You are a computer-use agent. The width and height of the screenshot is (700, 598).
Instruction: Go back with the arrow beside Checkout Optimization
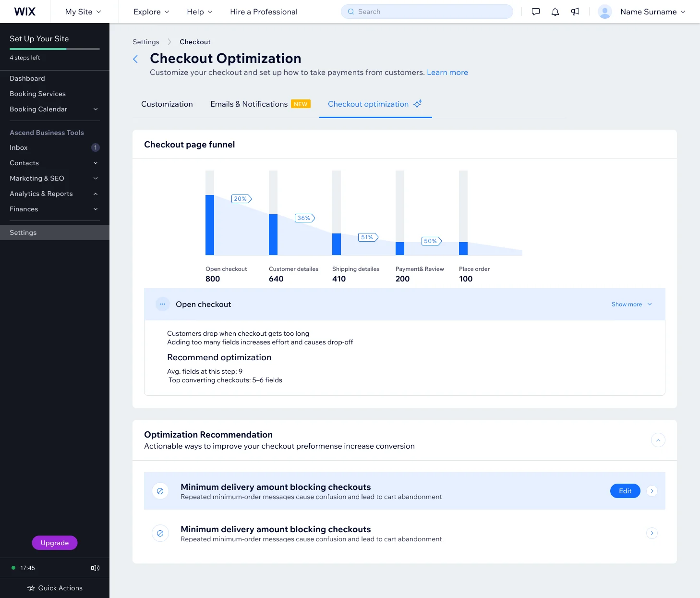(135, 59)
